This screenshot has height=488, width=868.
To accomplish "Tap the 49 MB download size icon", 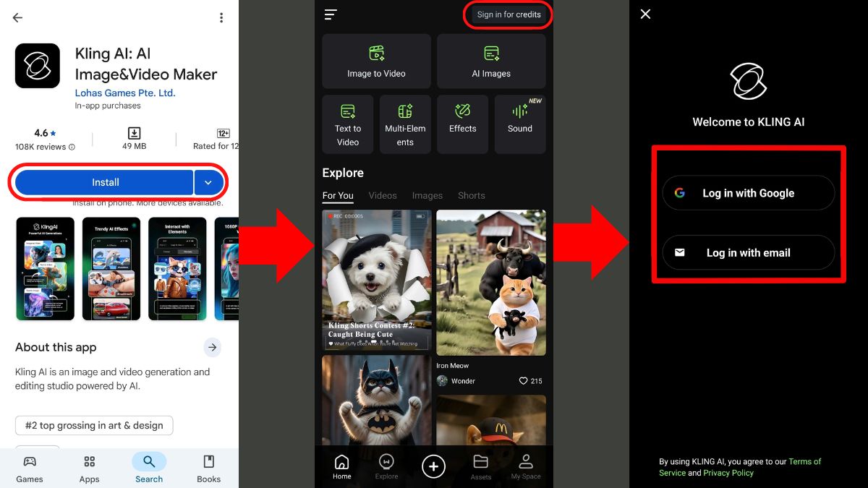I will click(x=135, y=133).
